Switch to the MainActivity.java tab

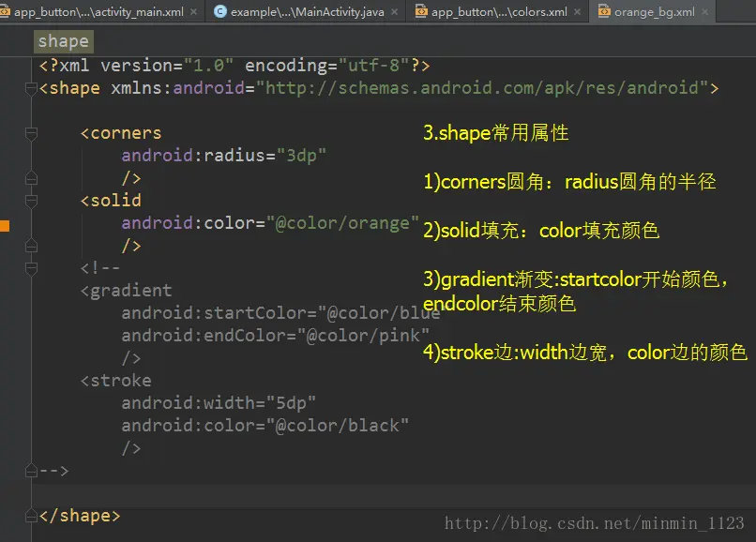[307, 12]
